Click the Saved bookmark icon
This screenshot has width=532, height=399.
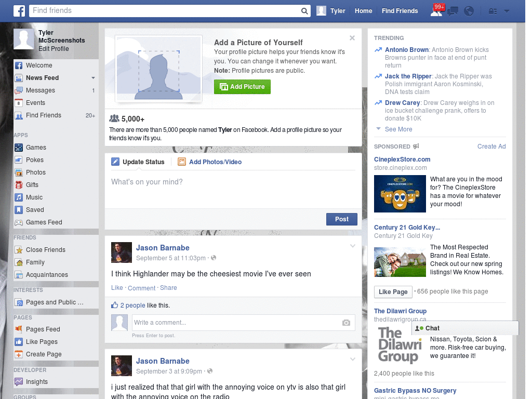coord(19,210)
